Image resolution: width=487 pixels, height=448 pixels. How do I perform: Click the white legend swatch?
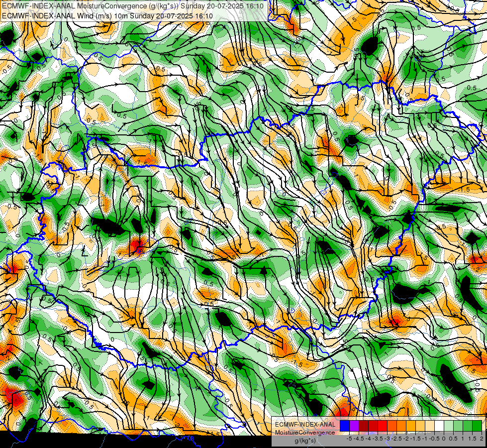pyautogui.click(x=439, y=426)
